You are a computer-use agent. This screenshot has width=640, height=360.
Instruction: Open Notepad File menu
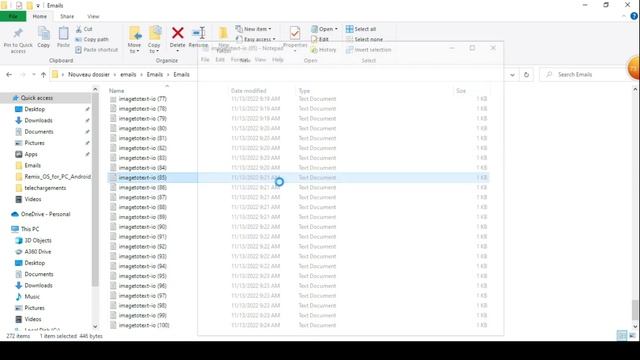205,60
